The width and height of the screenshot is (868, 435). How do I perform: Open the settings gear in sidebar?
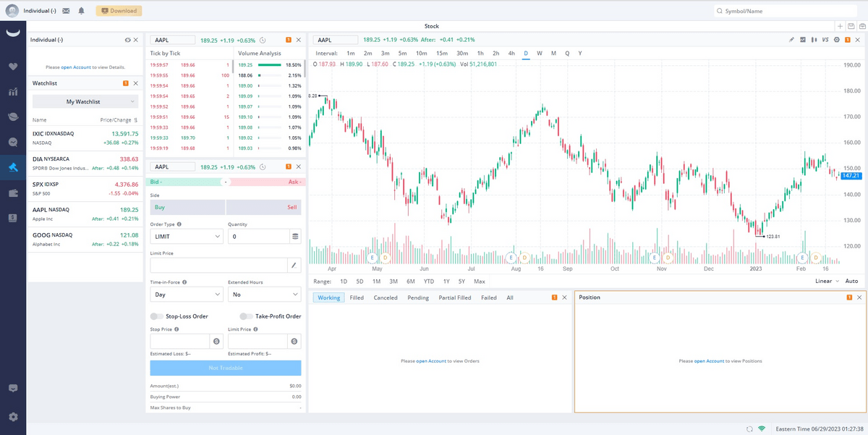coord(13,417)
